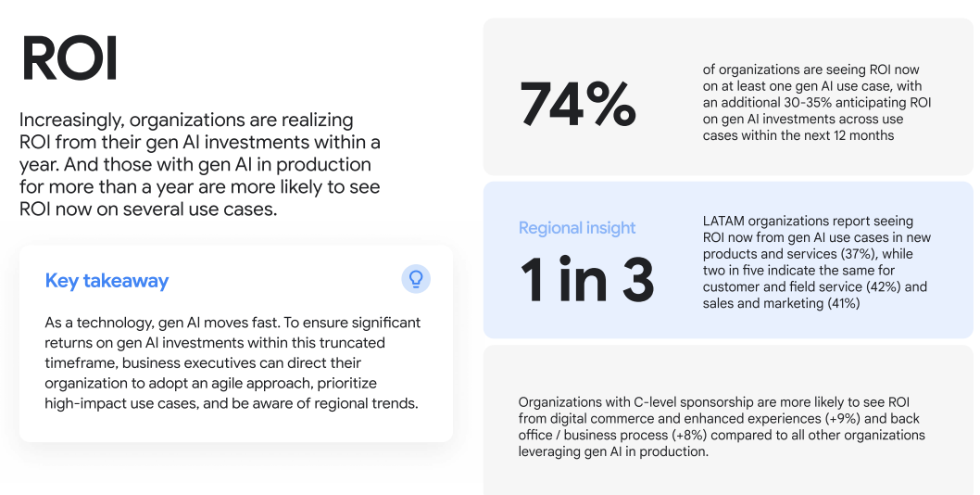This screenshot has height=495, width=980.
Task: Select the 74% statistic figure
Action: 578,103
